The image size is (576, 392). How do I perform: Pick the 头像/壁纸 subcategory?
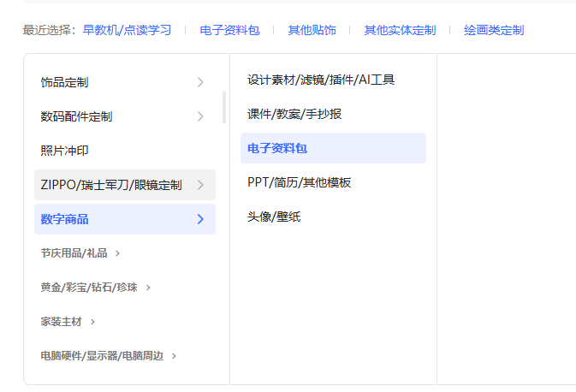click(274, 217)
